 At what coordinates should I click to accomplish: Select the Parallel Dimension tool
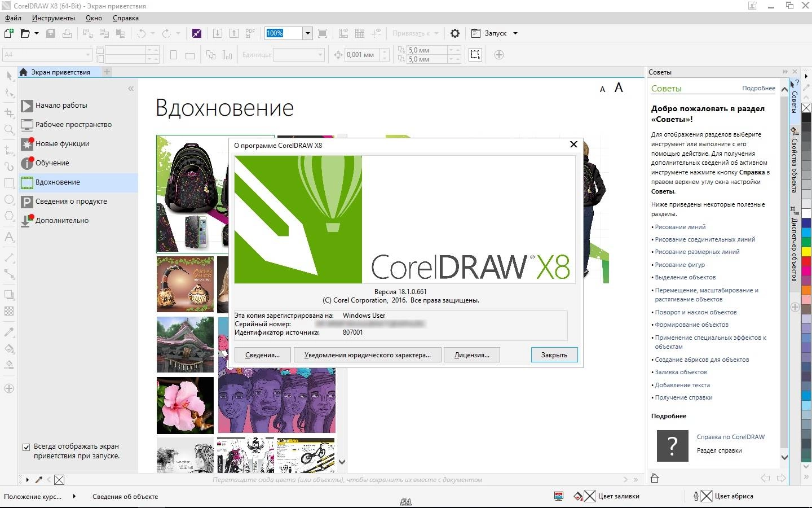coord(9,257)
